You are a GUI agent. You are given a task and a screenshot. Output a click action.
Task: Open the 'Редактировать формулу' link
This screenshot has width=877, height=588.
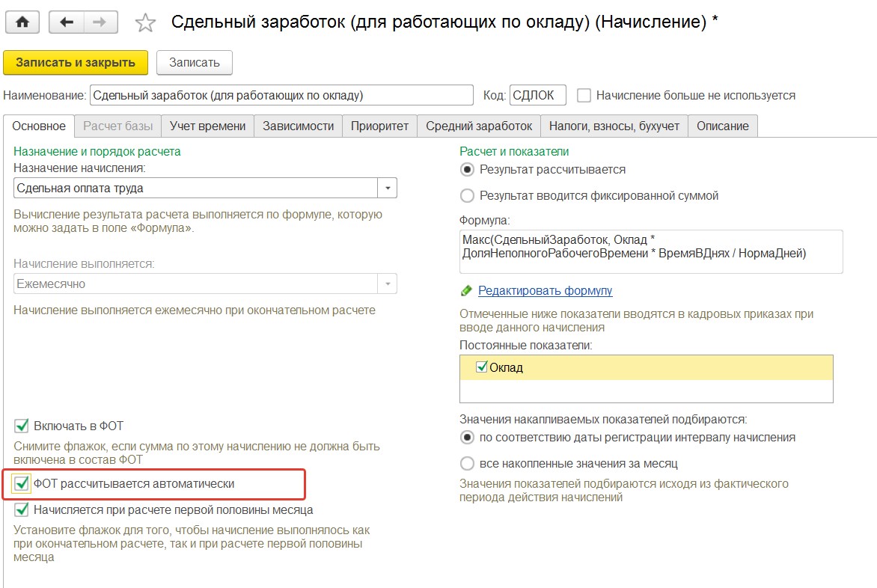point(546,291)
